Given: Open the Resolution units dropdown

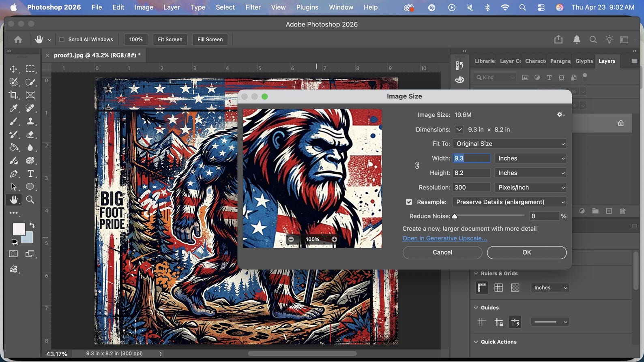Looking at the screenshot, I should coord(530,187).
